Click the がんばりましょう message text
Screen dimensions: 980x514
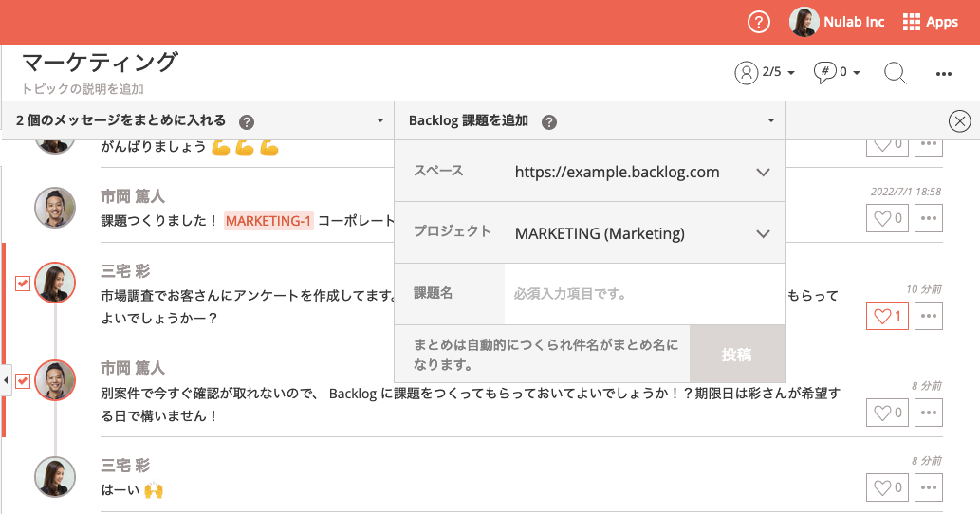pos(153,147)
